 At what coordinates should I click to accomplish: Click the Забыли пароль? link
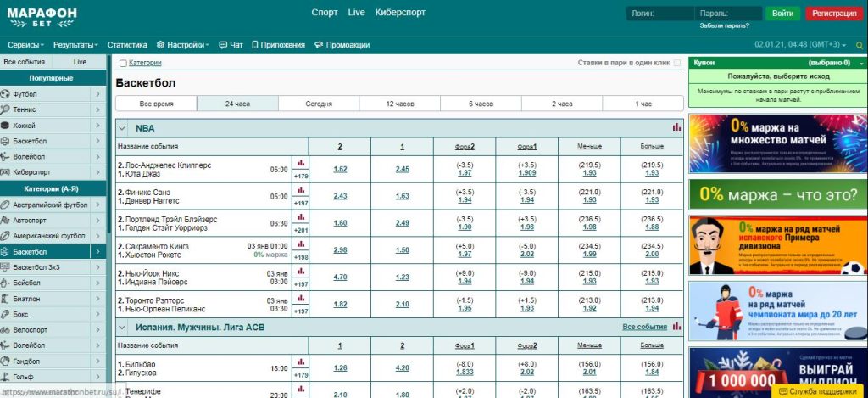tap(723, 26)
